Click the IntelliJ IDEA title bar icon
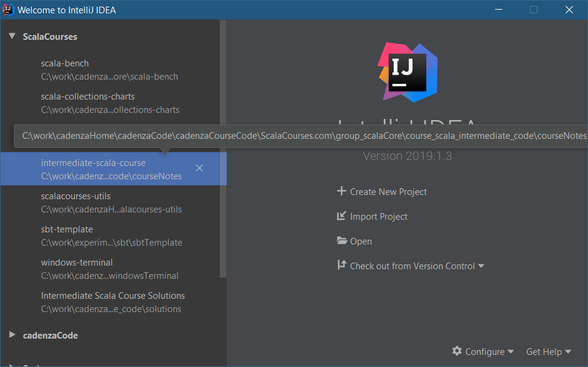Screen dimensions: 588x367 [x=8, y=10]
